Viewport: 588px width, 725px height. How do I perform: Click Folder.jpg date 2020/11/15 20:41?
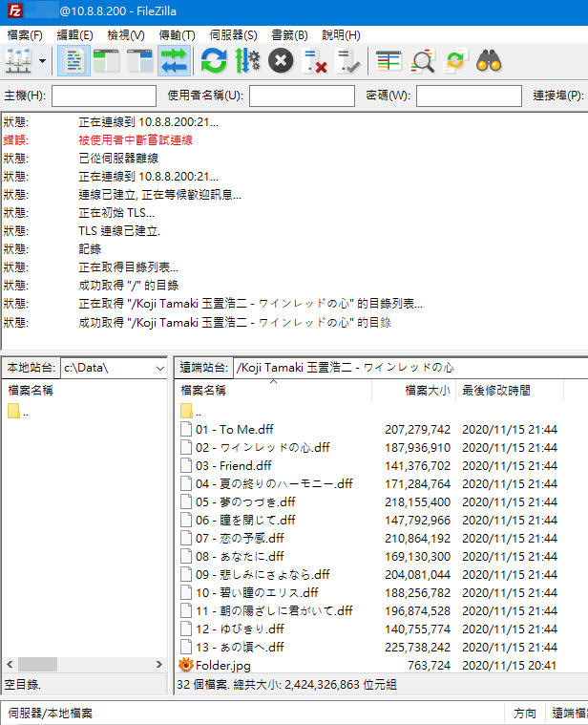tap(510, 666)
